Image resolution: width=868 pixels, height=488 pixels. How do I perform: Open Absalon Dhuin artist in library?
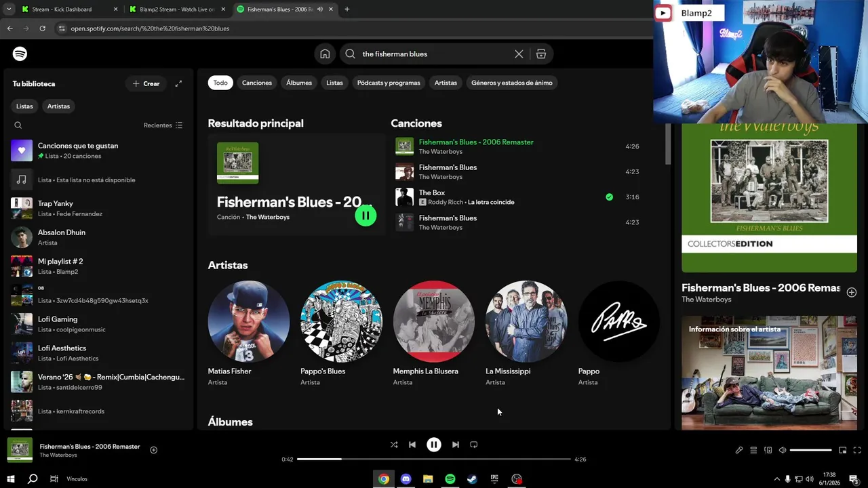pyautogui.click(x=99, y=237)
